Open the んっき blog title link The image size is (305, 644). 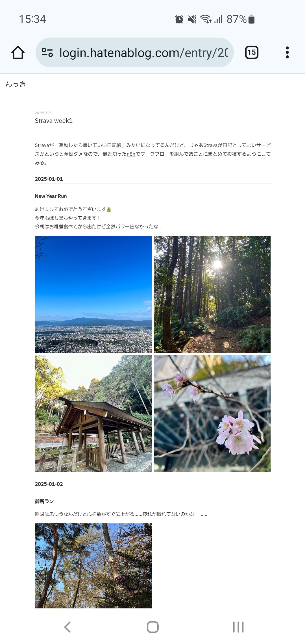(x=16, y=84)
